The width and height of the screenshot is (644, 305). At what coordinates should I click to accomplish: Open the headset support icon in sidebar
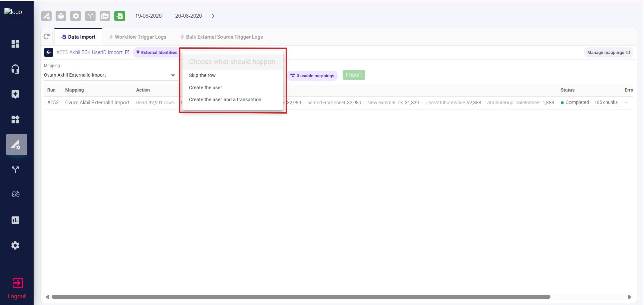pyautogui.click(x=15, y=69)
